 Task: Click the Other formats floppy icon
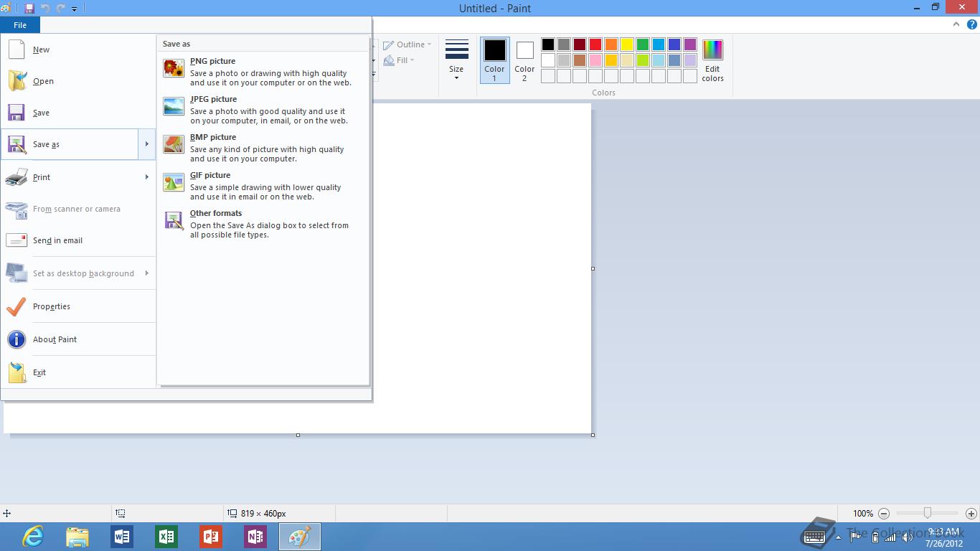click(x=174, y=220)
